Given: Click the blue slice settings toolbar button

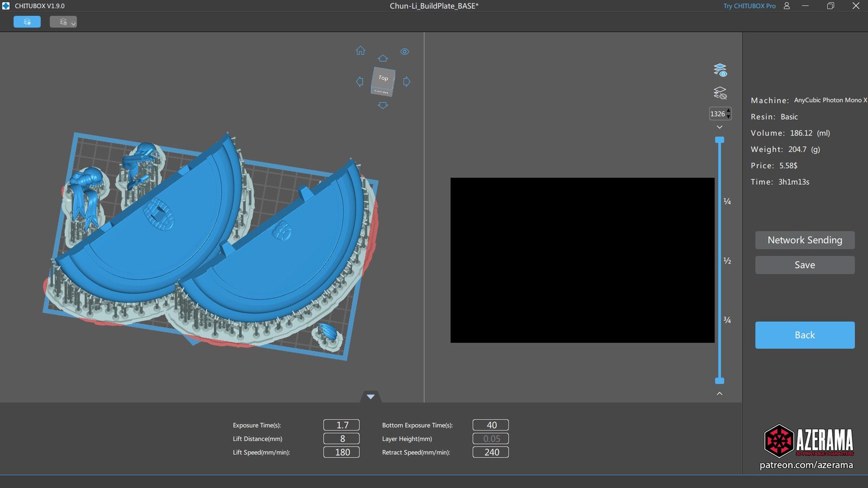Looking at the screenshot, I should (x=27, y=22).
